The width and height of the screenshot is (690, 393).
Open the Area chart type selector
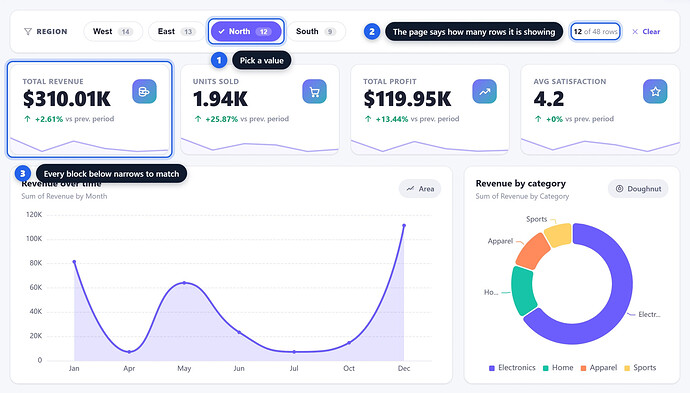tap(420, 189)
